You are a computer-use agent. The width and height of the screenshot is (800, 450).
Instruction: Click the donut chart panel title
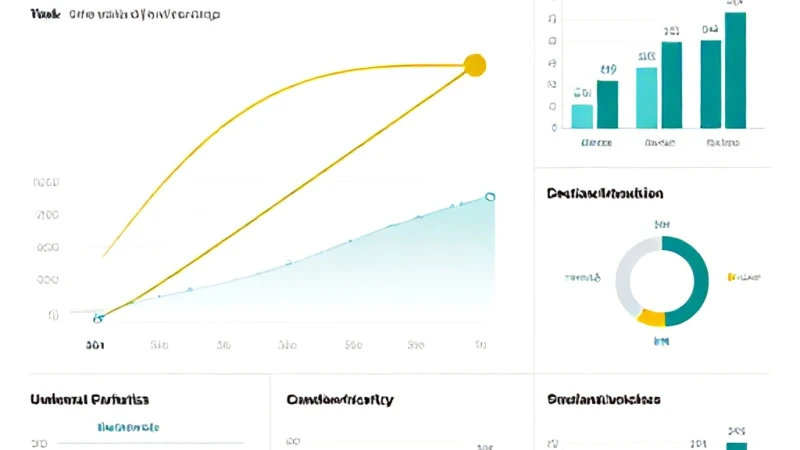605,193
